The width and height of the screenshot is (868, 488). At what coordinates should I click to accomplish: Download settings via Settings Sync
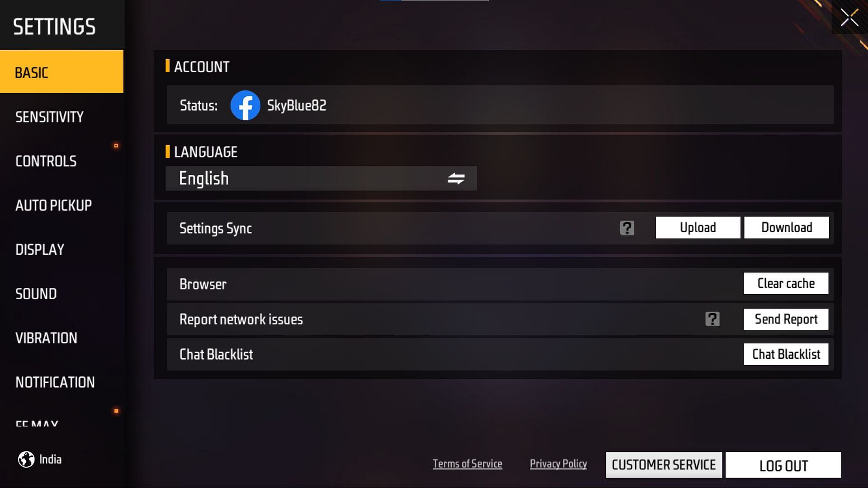click(x=786, y=227)
